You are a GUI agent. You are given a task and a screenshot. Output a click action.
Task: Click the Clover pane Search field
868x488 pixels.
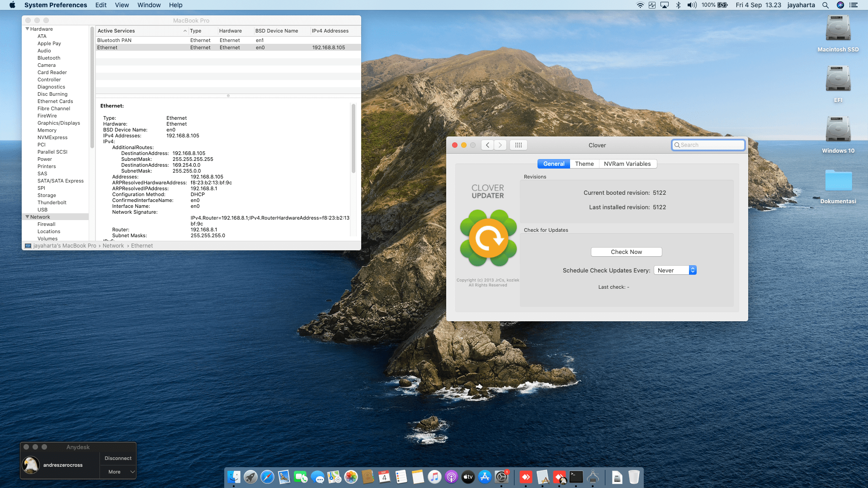point(708,145)
